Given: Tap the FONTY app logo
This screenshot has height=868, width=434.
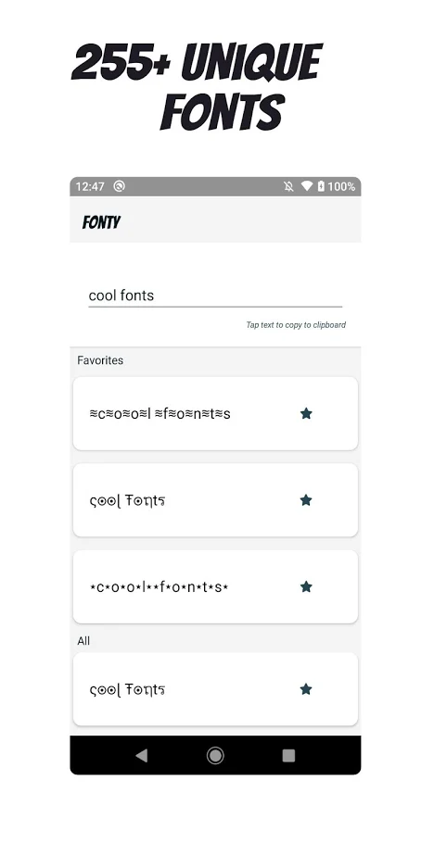Looking at the screenshot, I should pos(101,222).
